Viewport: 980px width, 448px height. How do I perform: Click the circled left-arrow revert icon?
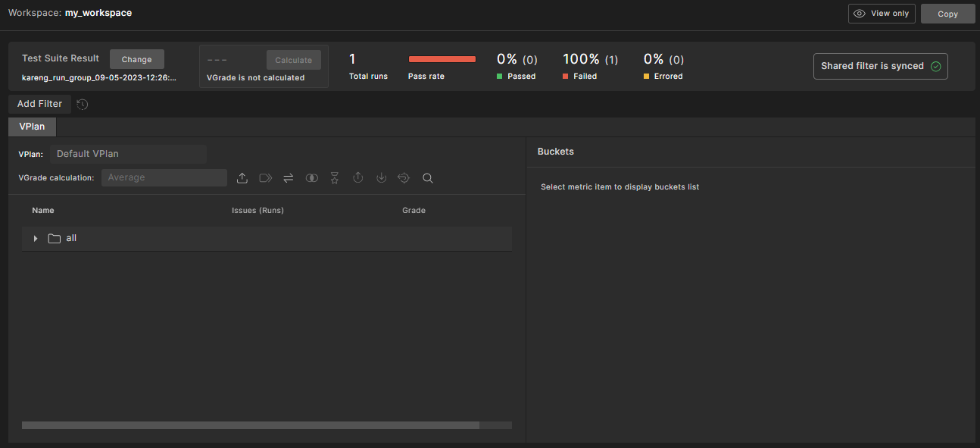tap(404, 177)
